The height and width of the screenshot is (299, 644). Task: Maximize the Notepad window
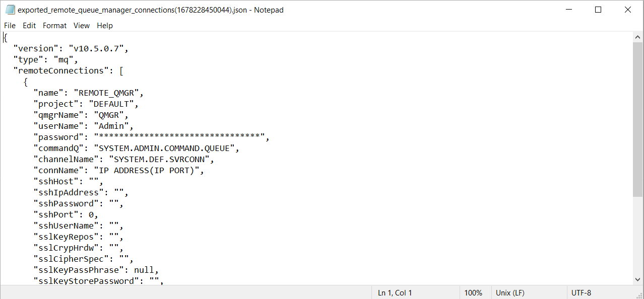click(x=598, y=10)
